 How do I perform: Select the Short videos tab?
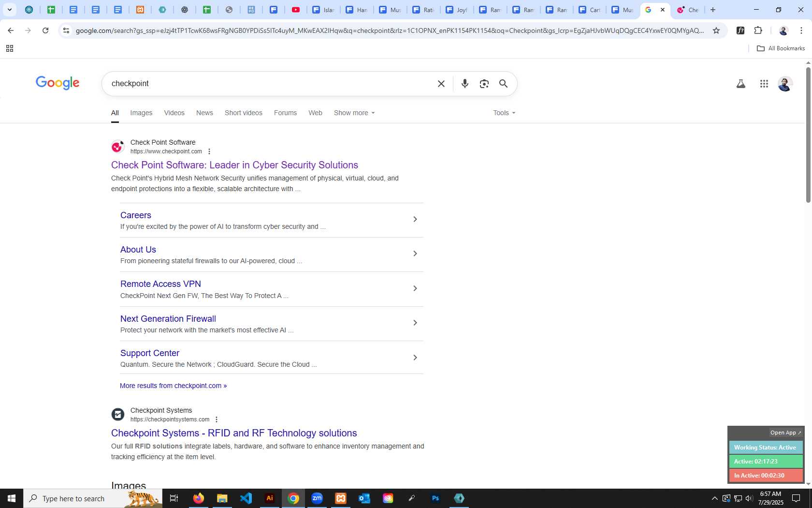point(244,113)
